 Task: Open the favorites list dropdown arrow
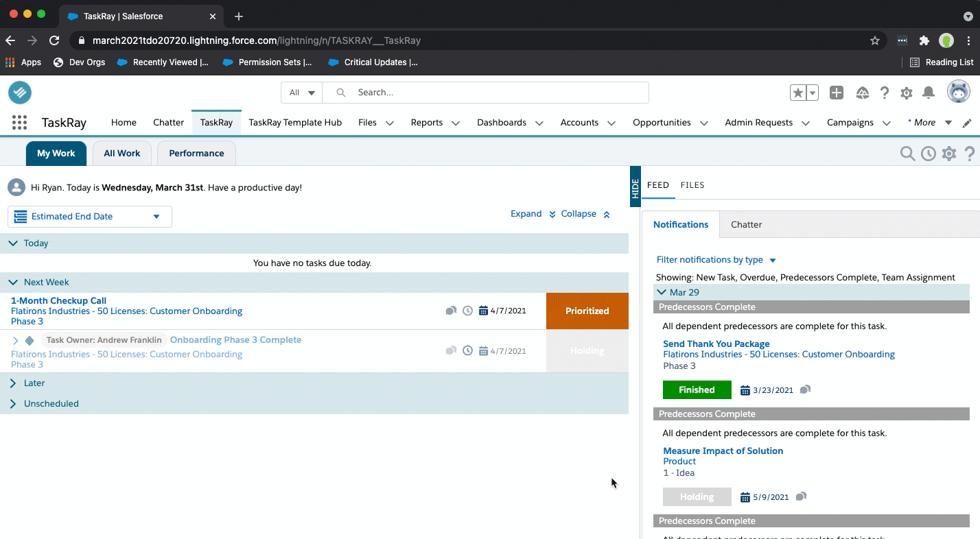[x=813, y=93]
